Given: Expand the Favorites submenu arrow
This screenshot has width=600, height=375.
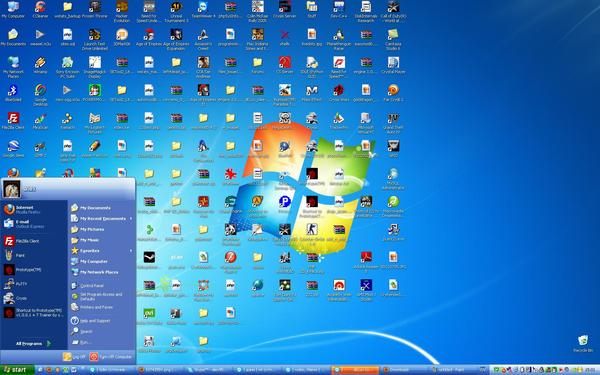Looking at the screenshot, I should [131, 251].
